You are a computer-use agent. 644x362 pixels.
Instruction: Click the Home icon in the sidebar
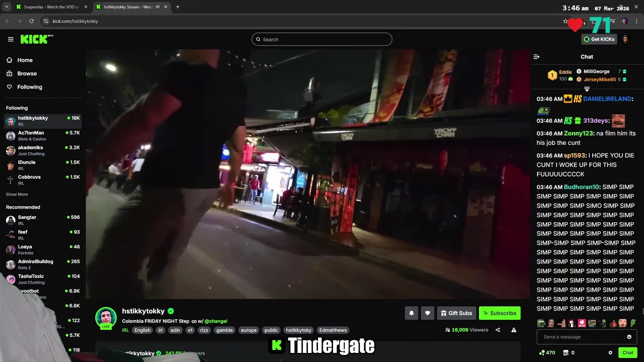(x=9, y=60)
